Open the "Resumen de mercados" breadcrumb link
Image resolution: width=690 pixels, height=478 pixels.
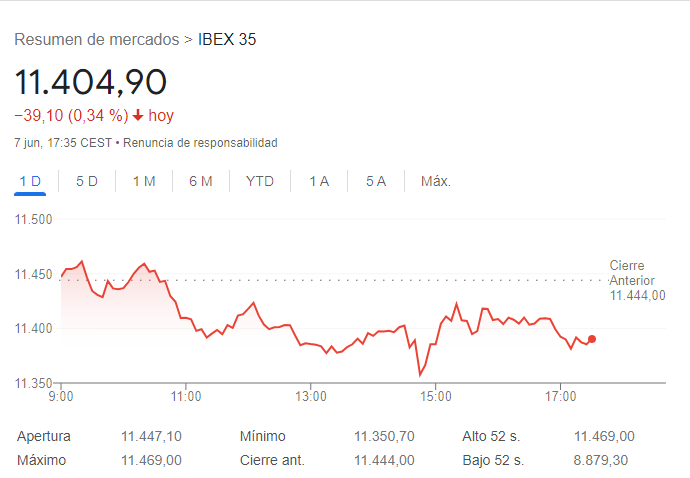click(96, 40)
